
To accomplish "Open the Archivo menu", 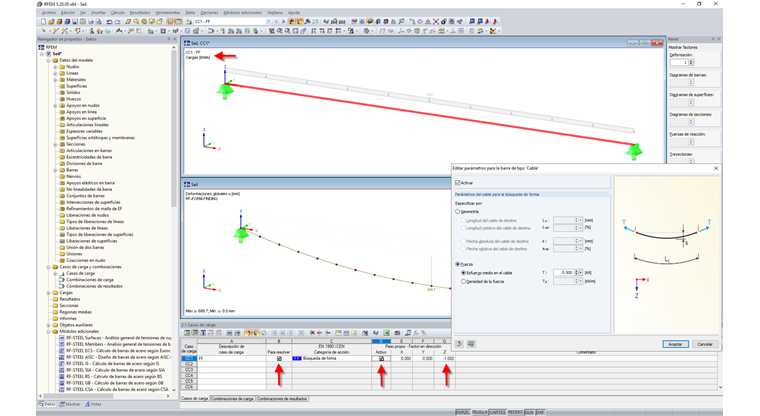I will pos(49,13).
